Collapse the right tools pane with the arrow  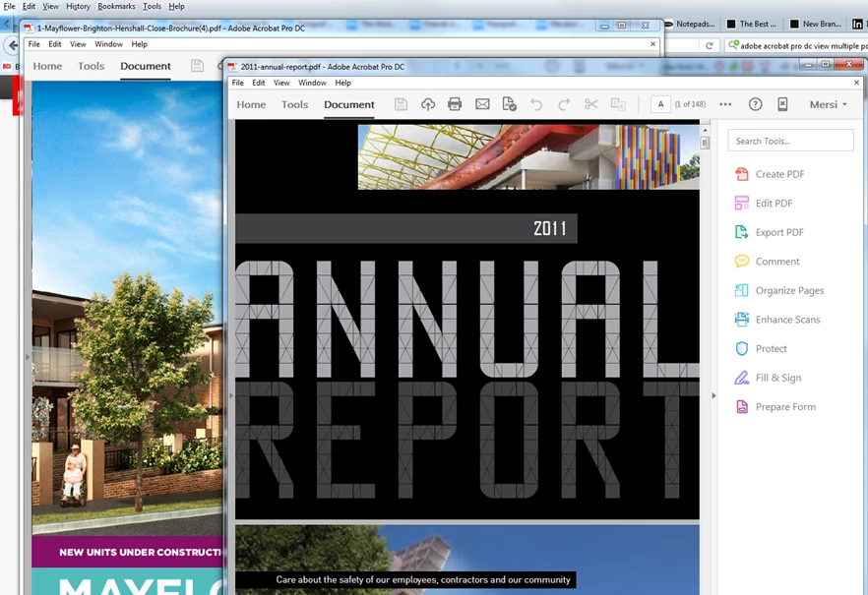point(713,395)
